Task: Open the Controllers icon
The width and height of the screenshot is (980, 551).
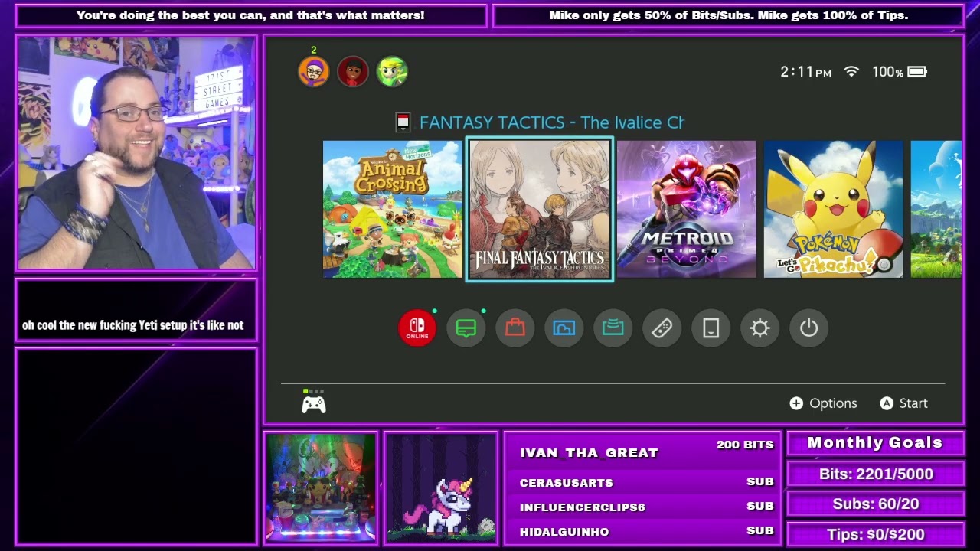Action: coord(662,328)
